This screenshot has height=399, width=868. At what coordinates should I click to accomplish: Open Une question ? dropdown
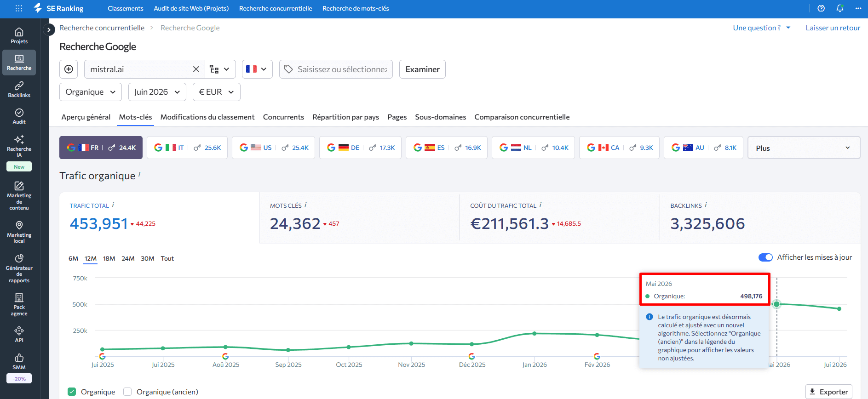point(762,28)
